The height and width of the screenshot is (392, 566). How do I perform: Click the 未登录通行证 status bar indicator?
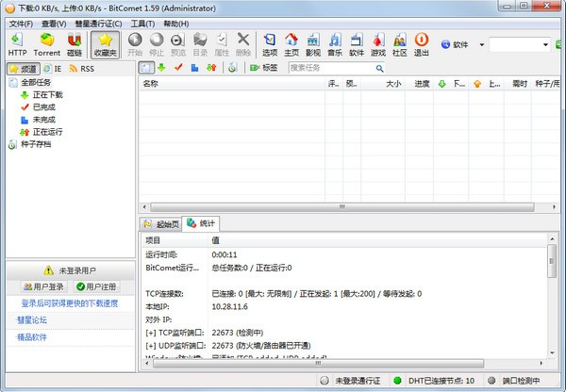coord(350,381)
